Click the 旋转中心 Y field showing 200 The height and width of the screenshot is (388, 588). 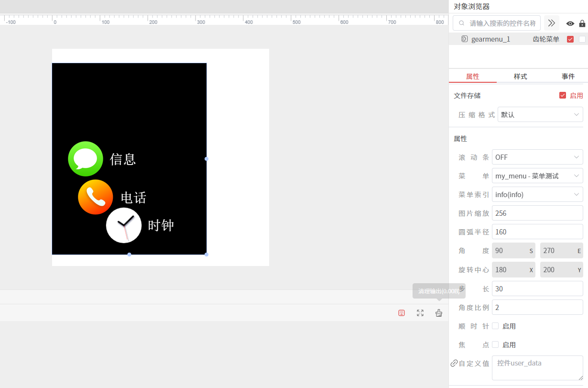pyautogui.click(x=562, y=269)
